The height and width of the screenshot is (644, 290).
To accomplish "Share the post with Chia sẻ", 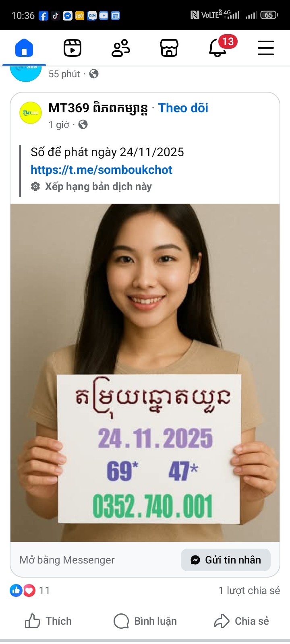I will point(241,621).
